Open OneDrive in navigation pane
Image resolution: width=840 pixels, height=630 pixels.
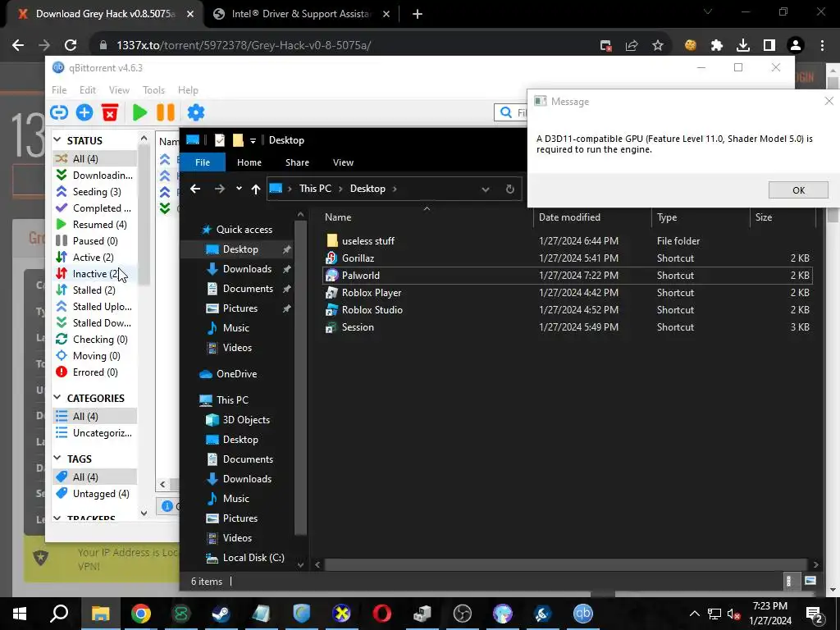(x=236, y=374)
